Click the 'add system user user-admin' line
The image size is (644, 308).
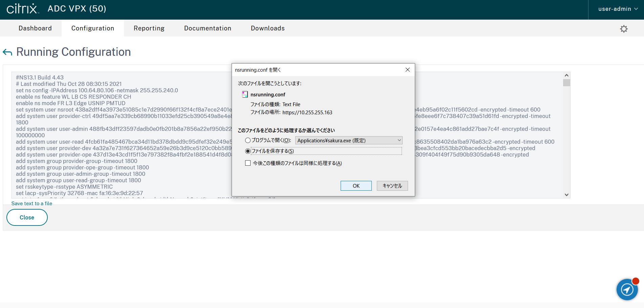point(124,129)
